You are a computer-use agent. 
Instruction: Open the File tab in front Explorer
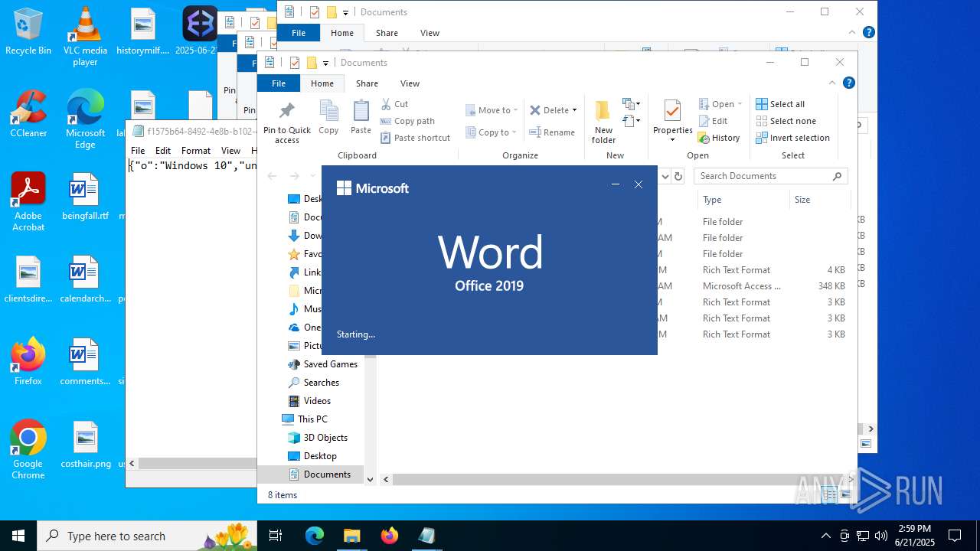279,83
